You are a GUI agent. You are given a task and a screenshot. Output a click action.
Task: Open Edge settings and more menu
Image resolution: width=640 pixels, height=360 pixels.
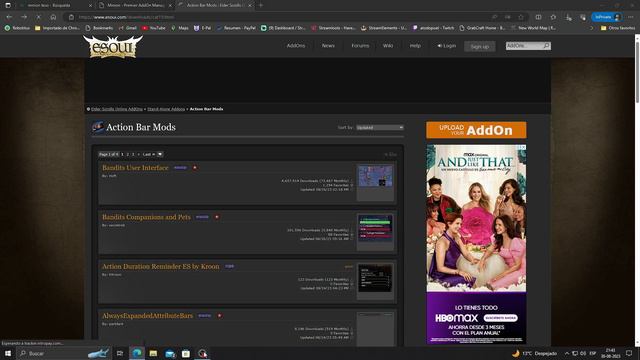(x=631, y=17)
